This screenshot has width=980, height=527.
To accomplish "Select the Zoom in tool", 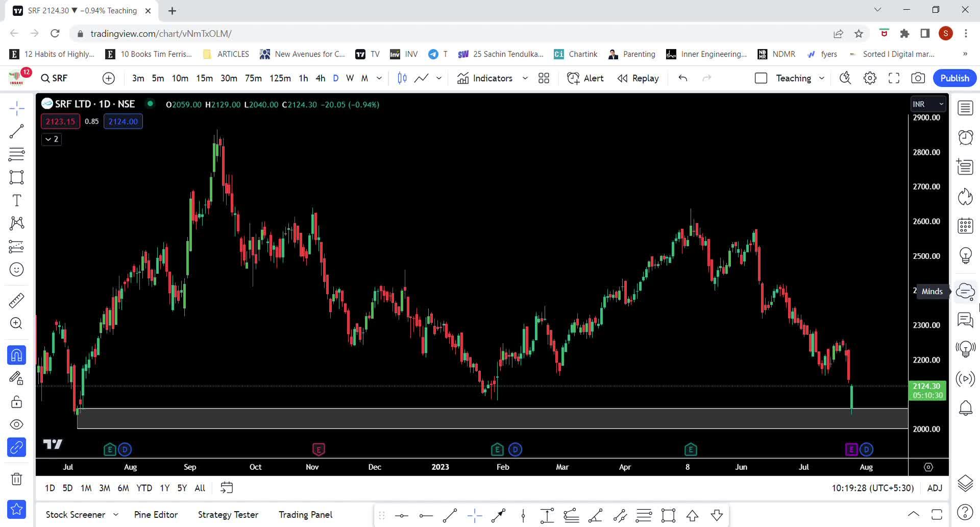I will coord(17,323).
